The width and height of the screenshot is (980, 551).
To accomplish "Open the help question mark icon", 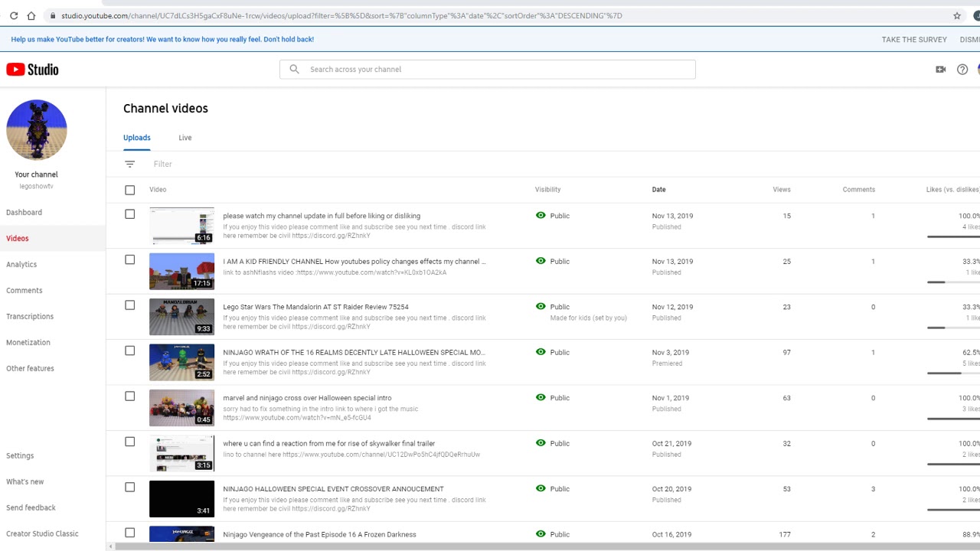I will tap(962, 70).
